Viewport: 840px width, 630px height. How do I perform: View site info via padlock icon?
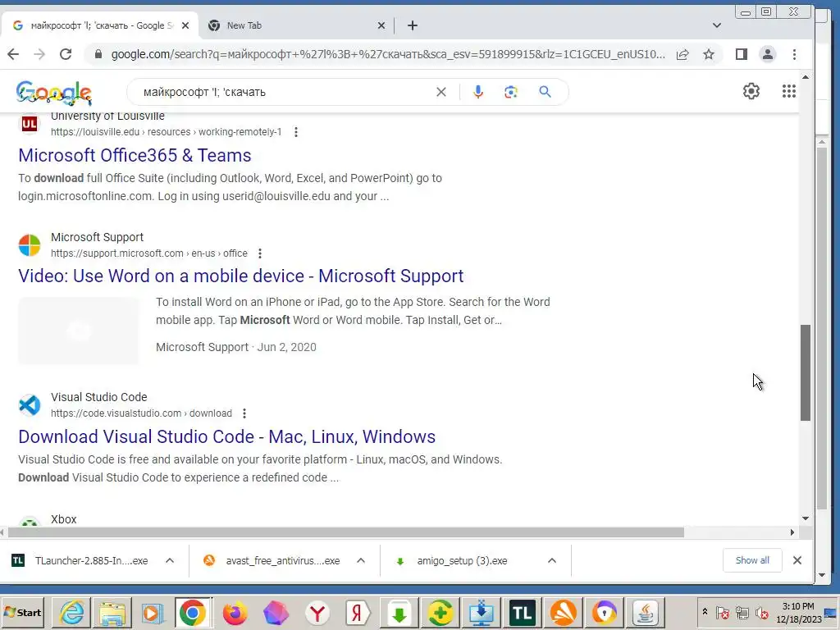pos(98,54)
